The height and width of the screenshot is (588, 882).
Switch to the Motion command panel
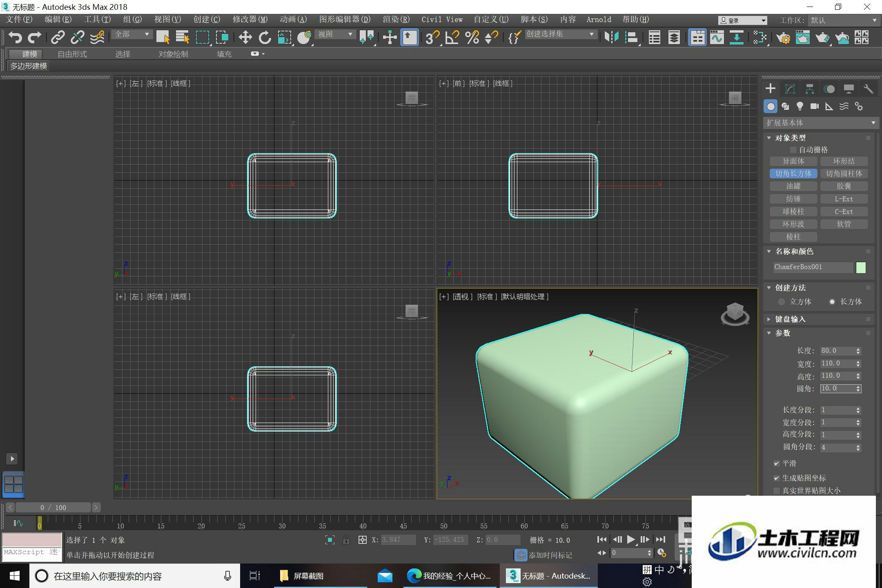[829, 89]
